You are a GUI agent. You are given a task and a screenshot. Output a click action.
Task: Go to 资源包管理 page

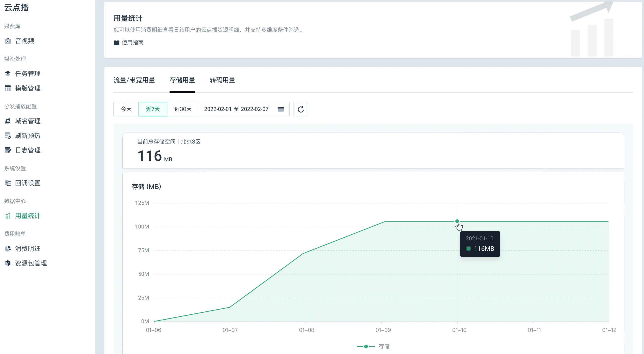pos(31,263)
